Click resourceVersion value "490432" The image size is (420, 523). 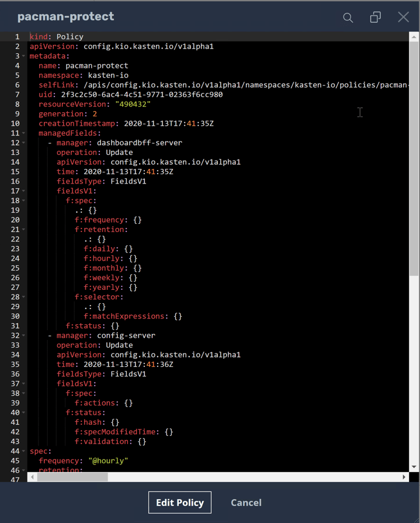point(133,105)
